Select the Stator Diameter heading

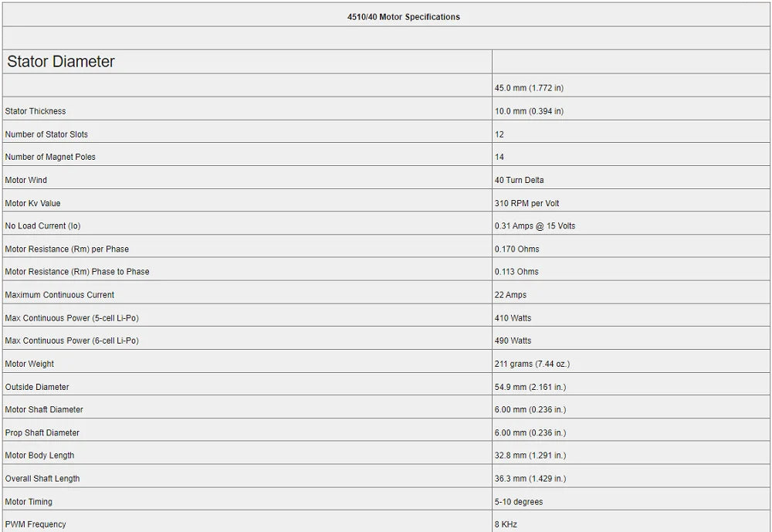[x=60, y=62]
